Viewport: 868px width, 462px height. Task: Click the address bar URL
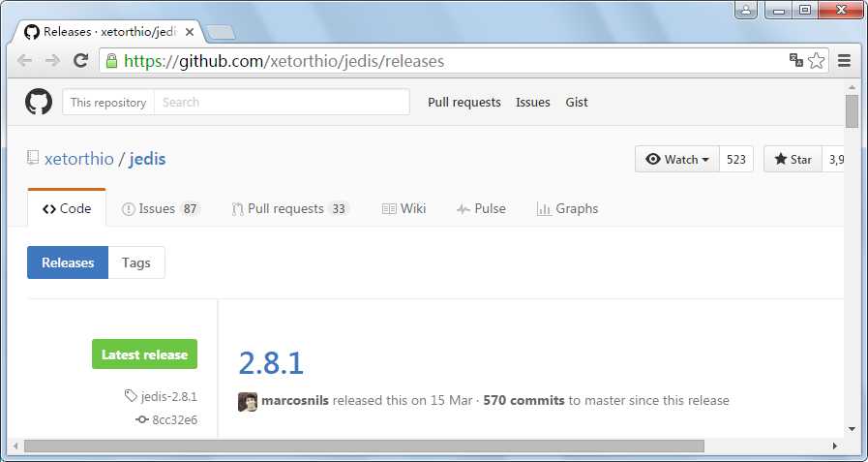(x=284, y=61)
